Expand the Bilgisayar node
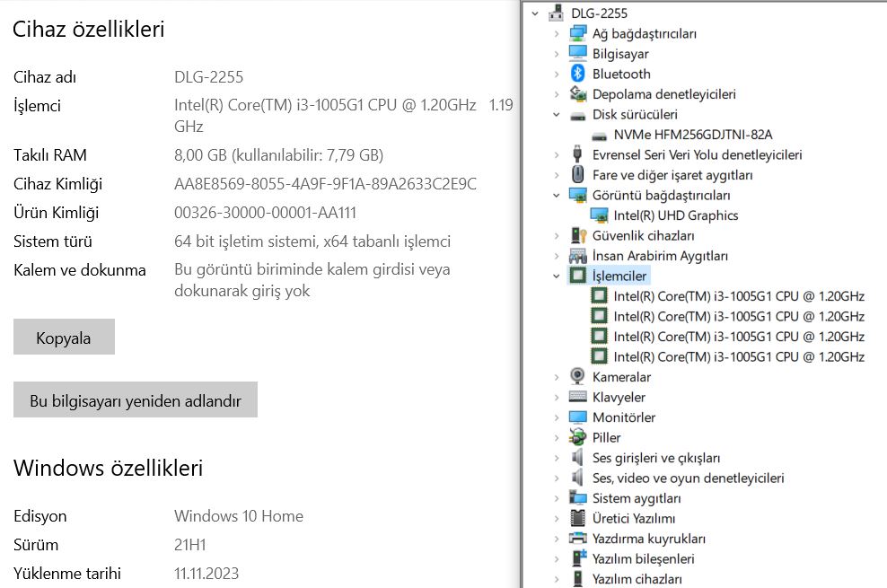887x588 pixels. tap(557, 54)
